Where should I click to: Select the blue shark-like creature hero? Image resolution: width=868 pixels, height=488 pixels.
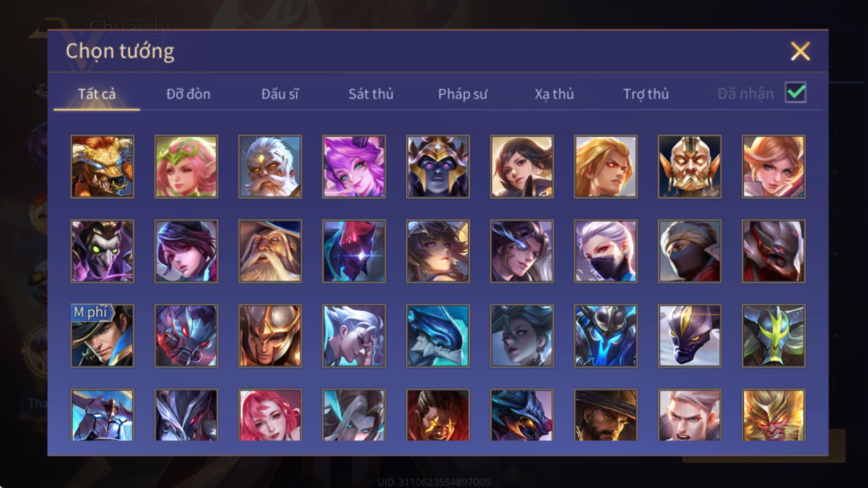pos(438,336)
